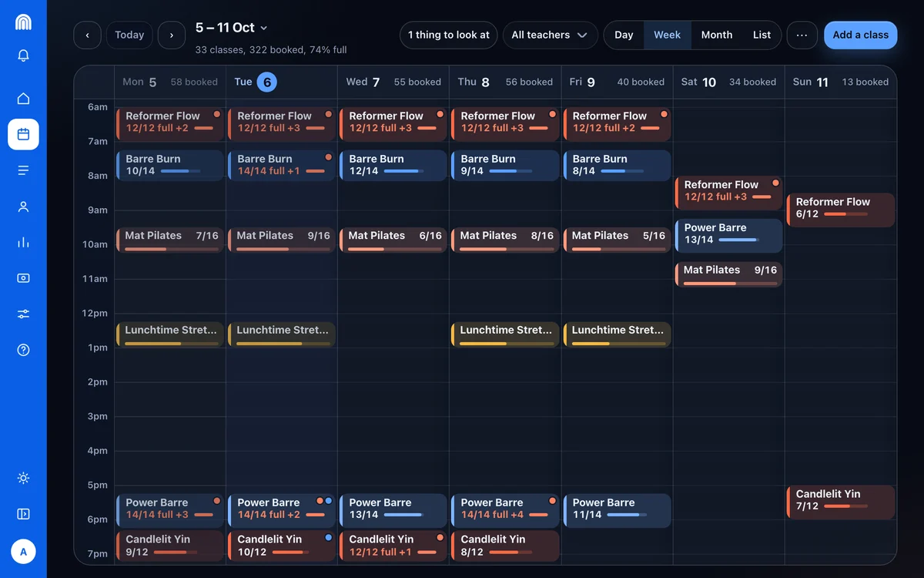Switch to the Month view tab
This screenshot has width=924, height=578.
pos(717,35)
